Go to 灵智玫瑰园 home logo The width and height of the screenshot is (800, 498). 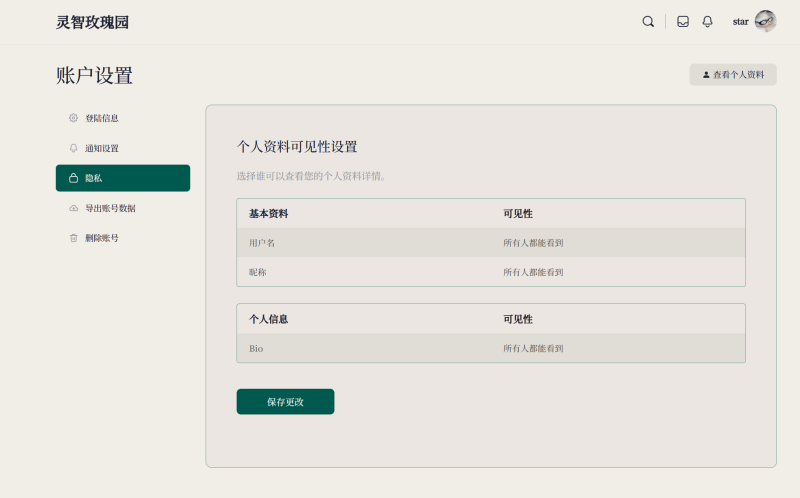pos(92,22)
